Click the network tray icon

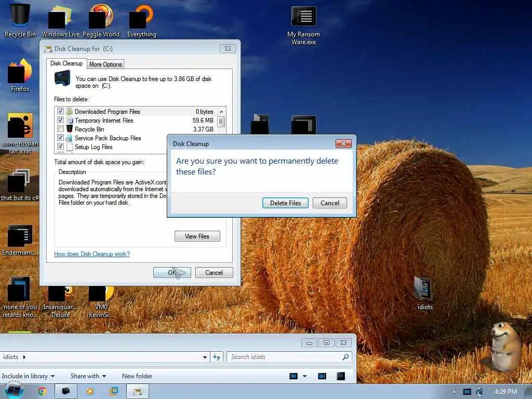(x=467, y=392)
